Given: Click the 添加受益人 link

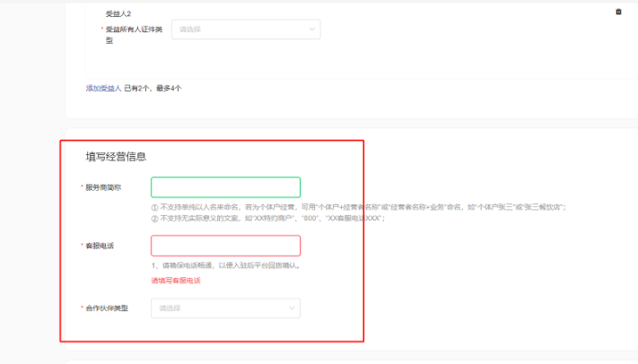Looking at the screenshot, I should click(x=104, y=88).
